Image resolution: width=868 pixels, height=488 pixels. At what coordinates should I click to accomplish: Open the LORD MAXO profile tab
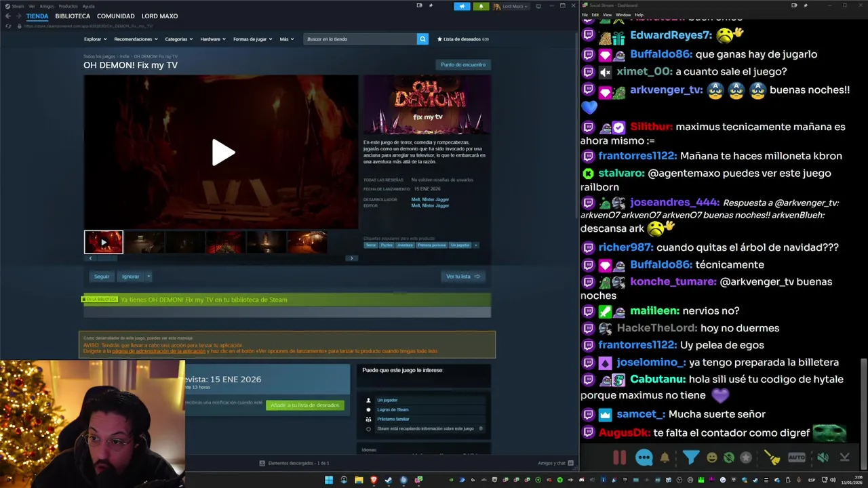click(159, 16)
